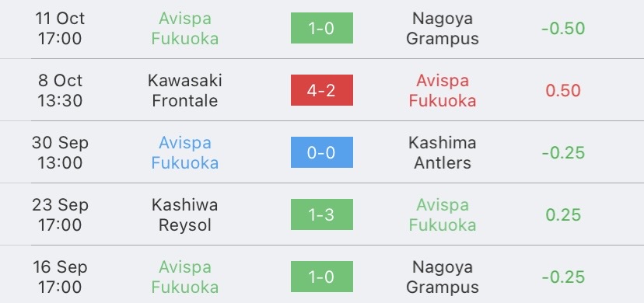Select the 8 Oct 13:30 date cell
Screen dimensions: 644x303
pos(60,91)
